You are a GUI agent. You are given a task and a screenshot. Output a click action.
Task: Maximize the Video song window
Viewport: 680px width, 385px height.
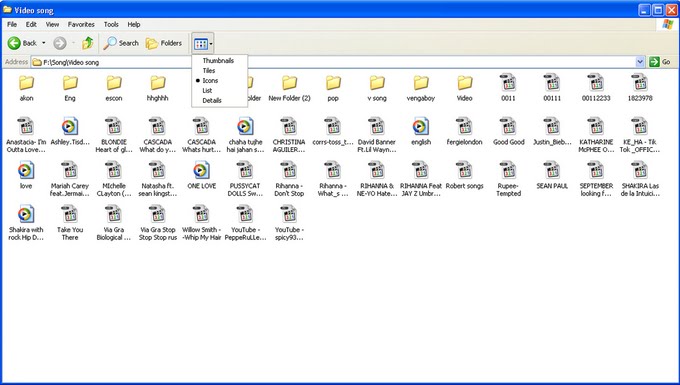[658, 10]
